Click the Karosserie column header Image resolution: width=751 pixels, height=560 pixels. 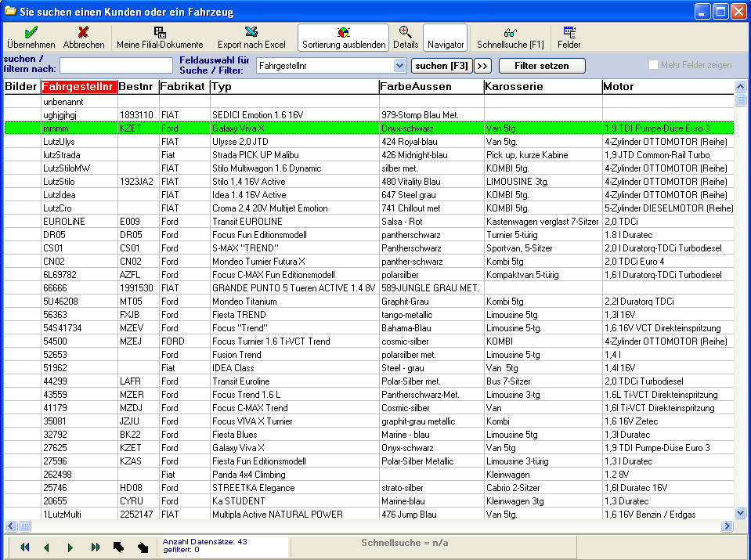point(543,86)
